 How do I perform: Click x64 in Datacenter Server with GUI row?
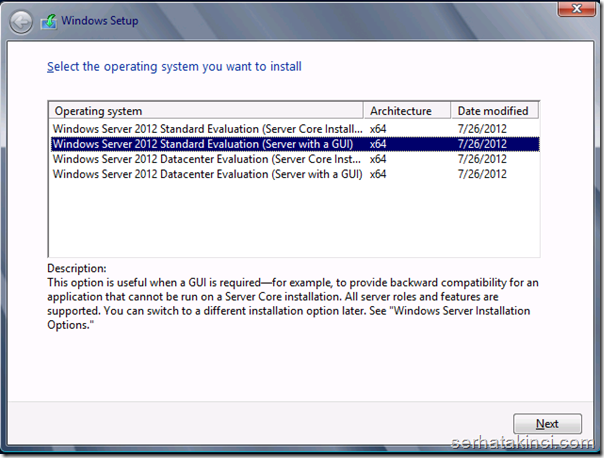point(378,174)
